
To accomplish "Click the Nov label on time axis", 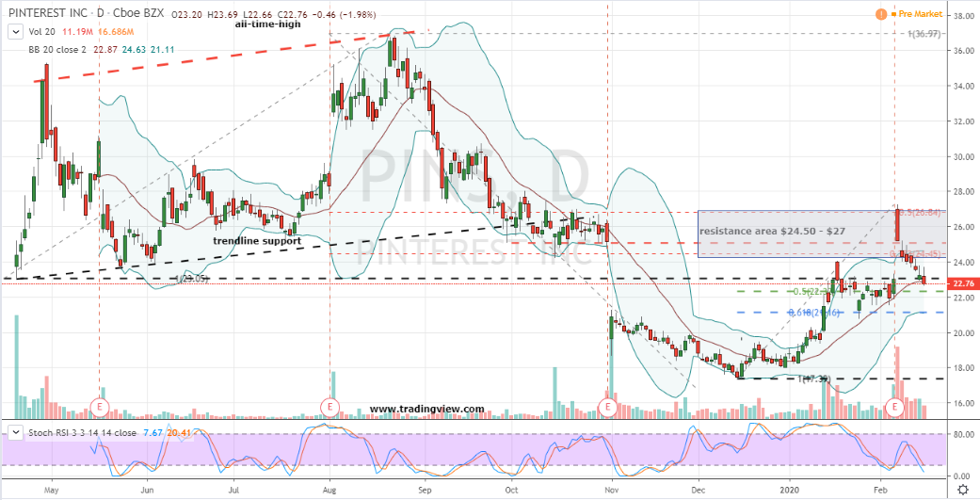I will 612,492.
